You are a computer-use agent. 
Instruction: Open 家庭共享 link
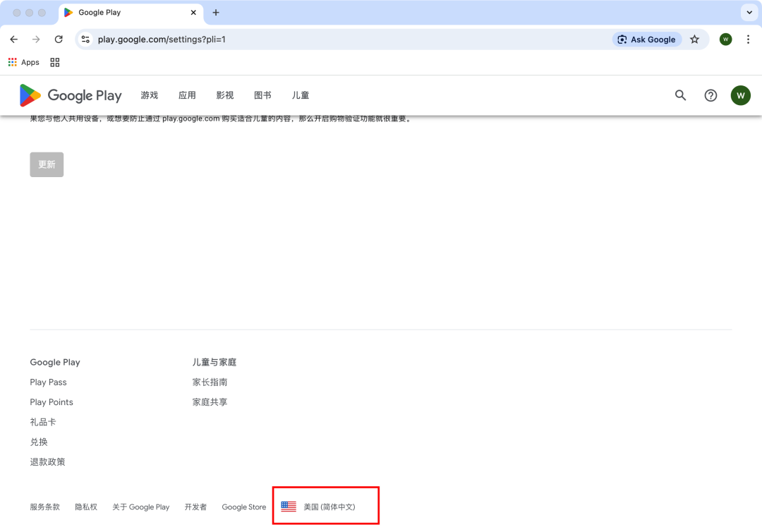tap(210, 402)
